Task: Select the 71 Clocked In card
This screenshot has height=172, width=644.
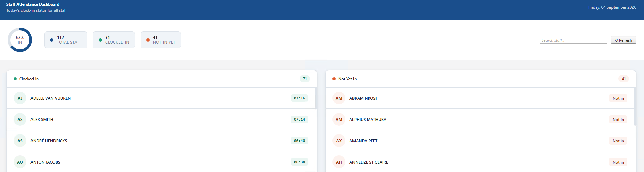Action: pos(114,40)
